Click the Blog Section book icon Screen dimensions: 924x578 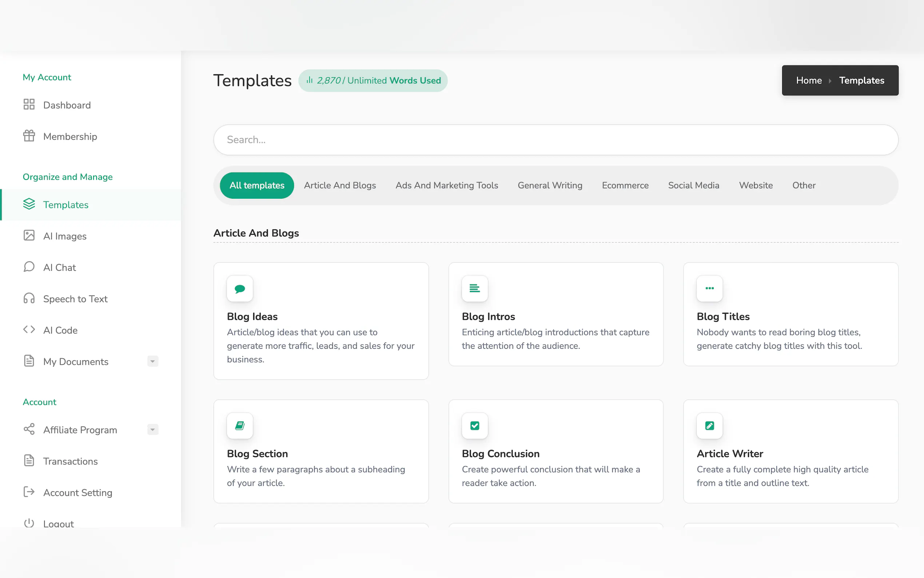tap(239, 425)
